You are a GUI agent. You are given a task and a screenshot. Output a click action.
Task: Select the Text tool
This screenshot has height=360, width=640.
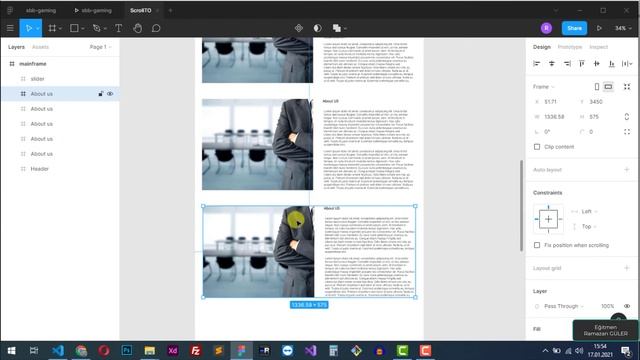pos(118,28)
